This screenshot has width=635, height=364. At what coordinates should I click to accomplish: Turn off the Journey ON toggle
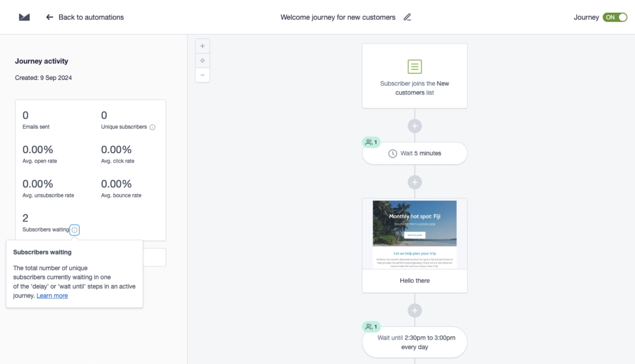pyautogui.click(x=615, y=17)
